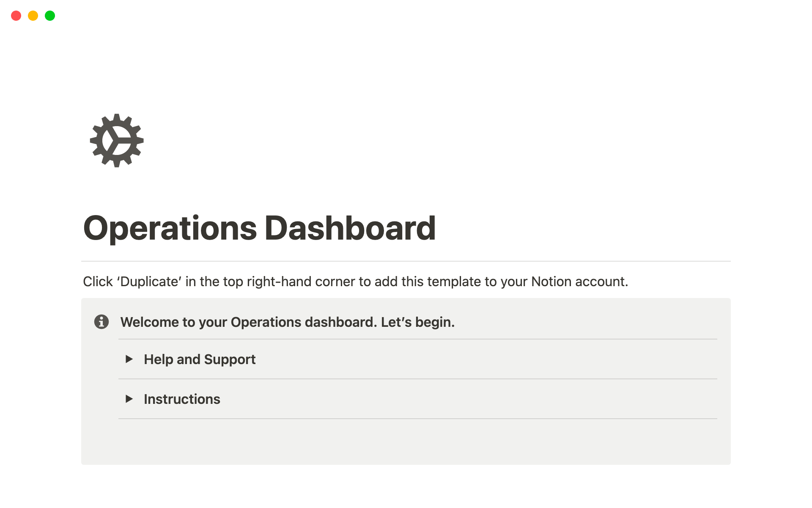Click the word 'Dashboard' in the title
Screen dimensions: 812x508
[350, 229]
